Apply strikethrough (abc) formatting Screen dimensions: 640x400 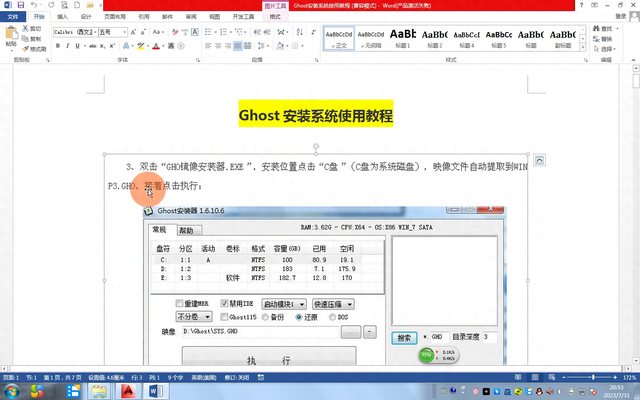pos(93,46)
